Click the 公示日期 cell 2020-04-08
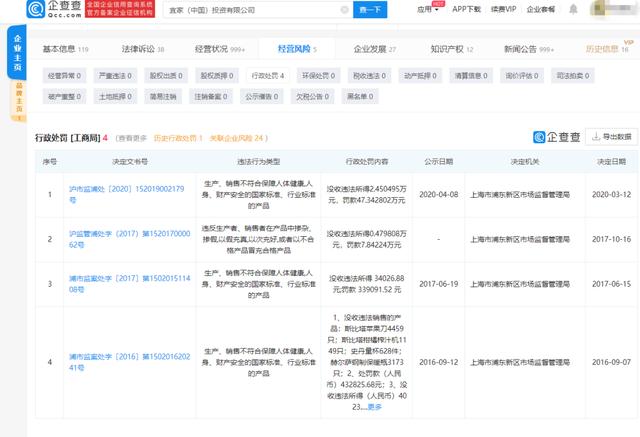Viewport: 640px width, 437px height. [438, 194]
